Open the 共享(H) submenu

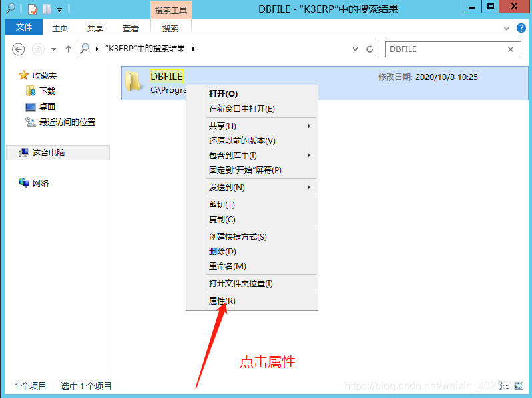click(x=252, y=126)
